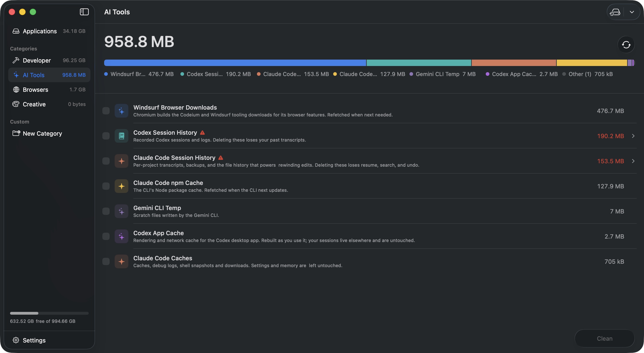Click the Applications drive icon in sidebar
Image resolution: width=644 pixels, height=353 pixels.
coord(16,31)
